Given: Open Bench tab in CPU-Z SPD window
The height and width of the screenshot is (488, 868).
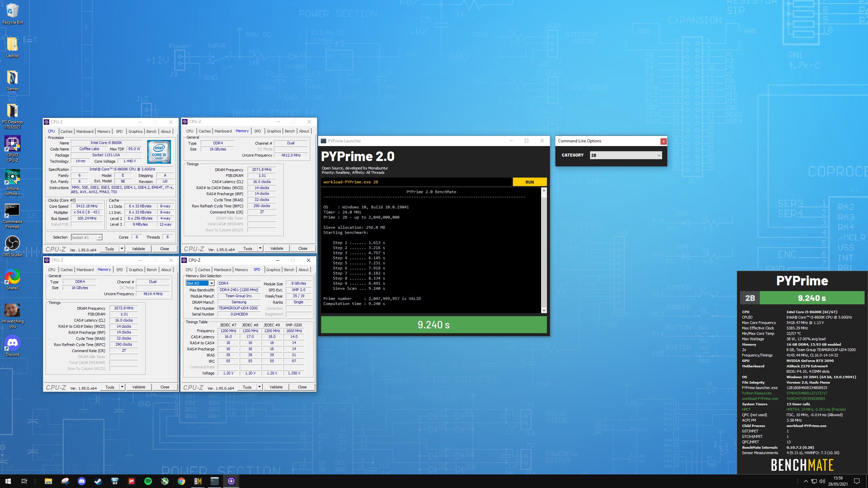Looking at the screenshot, I should coord(289,270).
